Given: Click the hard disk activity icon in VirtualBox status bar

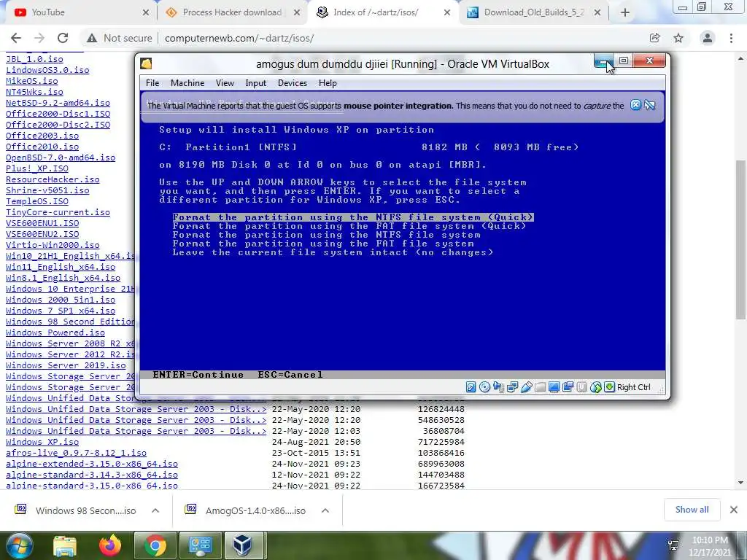Looking at the screenshot, I should tap(471, 387).
